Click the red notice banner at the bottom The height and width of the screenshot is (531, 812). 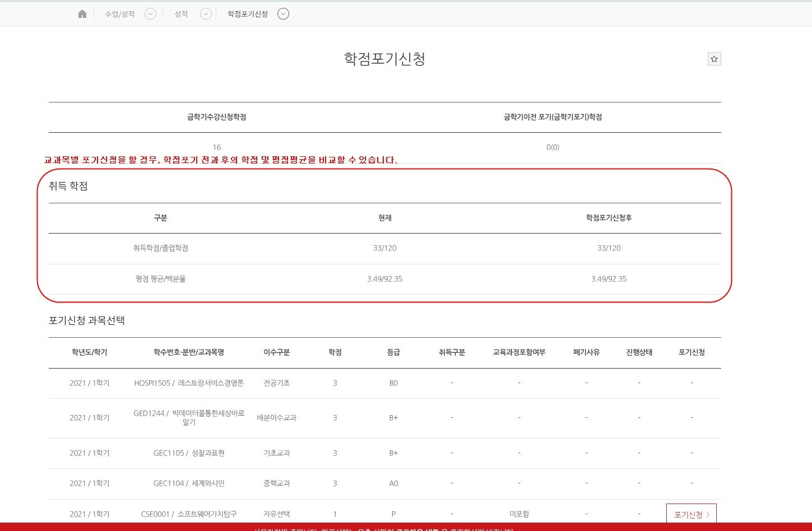[406, 529]
